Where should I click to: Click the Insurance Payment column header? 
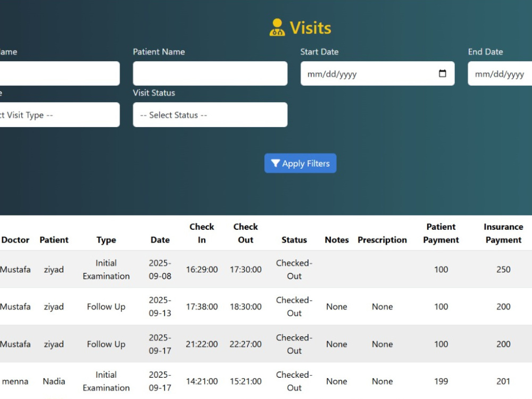click(x=503, y=233)
